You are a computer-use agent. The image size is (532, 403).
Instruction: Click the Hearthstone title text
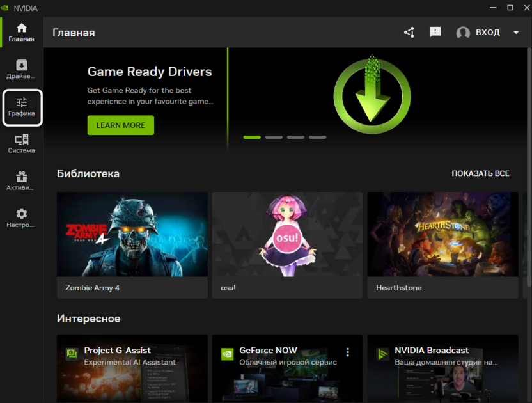tap(398, 288)
